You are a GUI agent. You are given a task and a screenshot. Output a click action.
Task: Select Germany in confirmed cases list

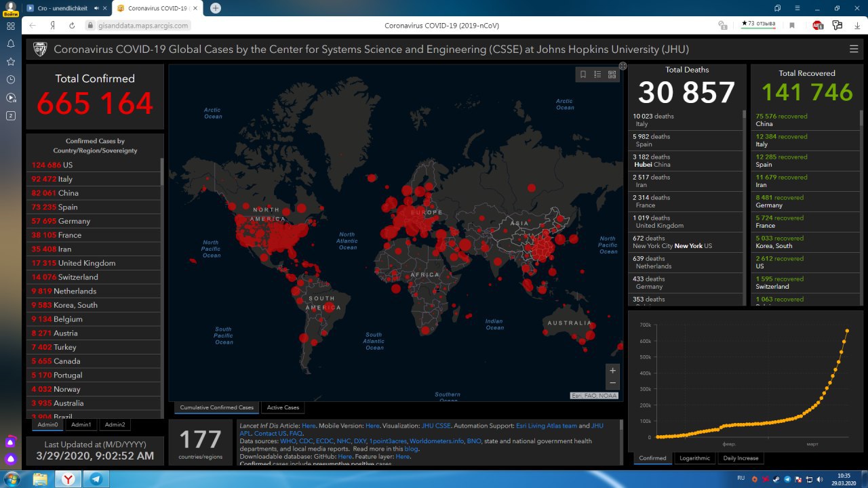click(x=94, y=221)
